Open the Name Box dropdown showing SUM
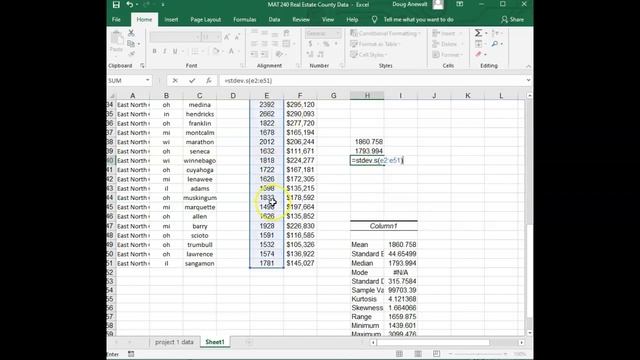 point(147,80)
